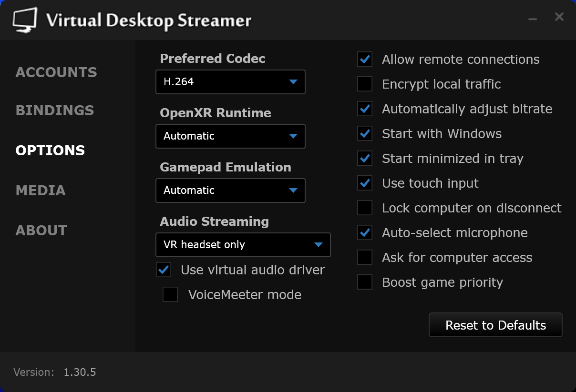Enable Boost game priority option
This screenshot has width=576, height=392.
(x=365, y=282)
